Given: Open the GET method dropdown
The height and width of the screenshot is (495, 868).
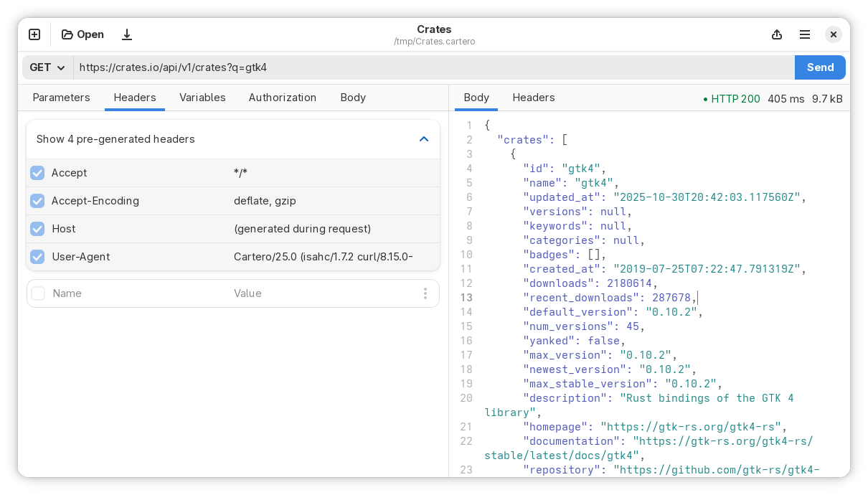Looking at the screenshot, I should click(46, 67).
